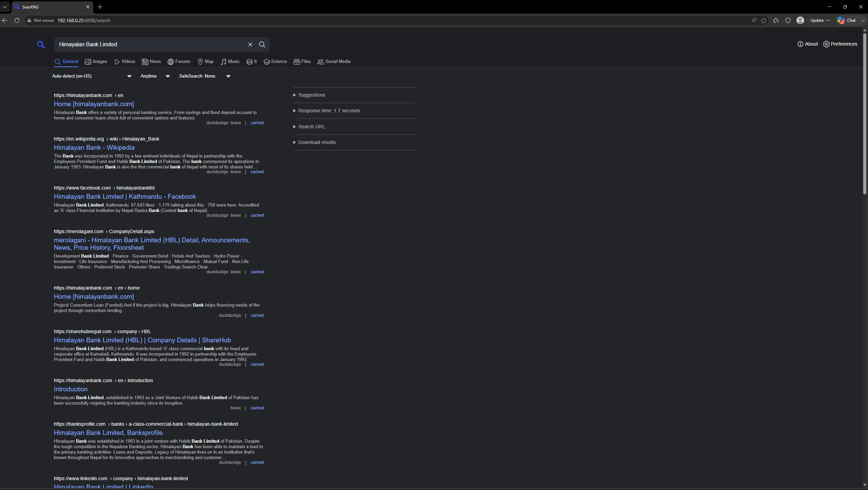Open the Auto-detect language dropdown
Screen dimensions: 868x490
pyautogui.click(x=92, y=76)
